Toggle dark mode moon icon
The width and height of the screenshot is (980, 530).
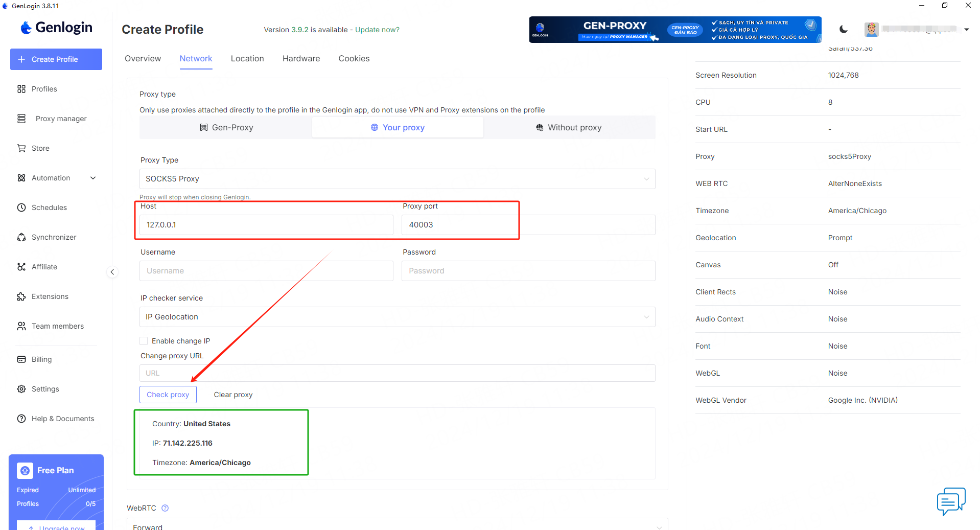coord(844,30)
